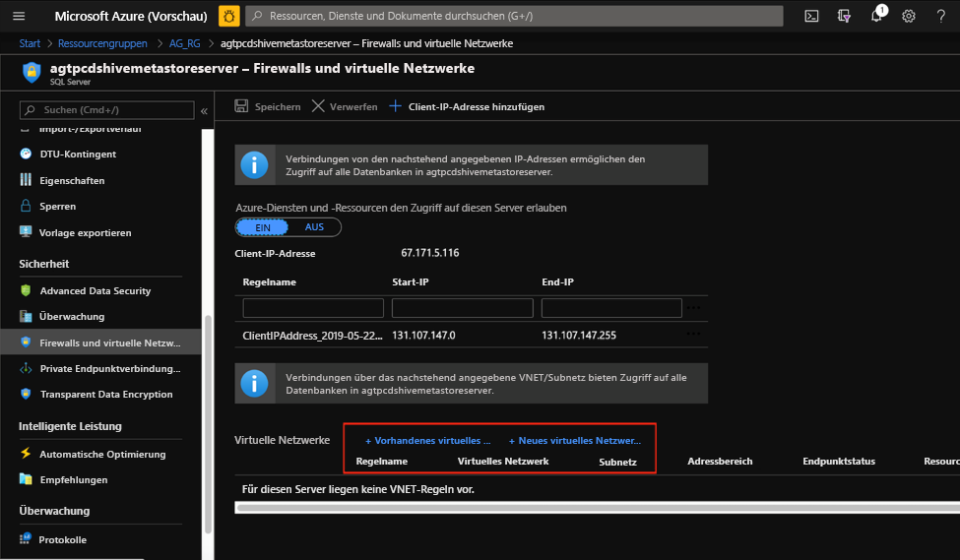Open directory and subscription filter icon
Viewport: 960px width, 560px height.
(844, 16)
